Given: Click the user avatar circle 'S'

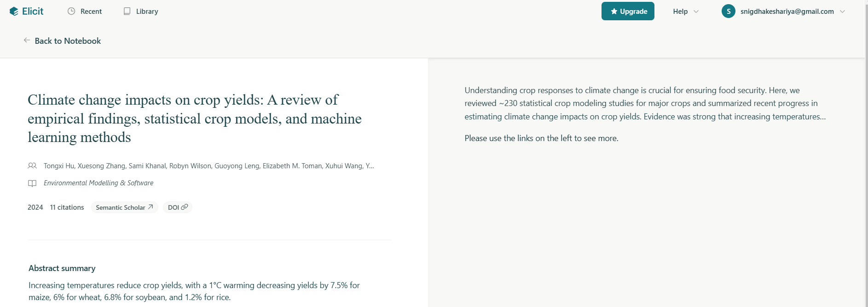Looking at the screenshot, I should pos(728,12).
